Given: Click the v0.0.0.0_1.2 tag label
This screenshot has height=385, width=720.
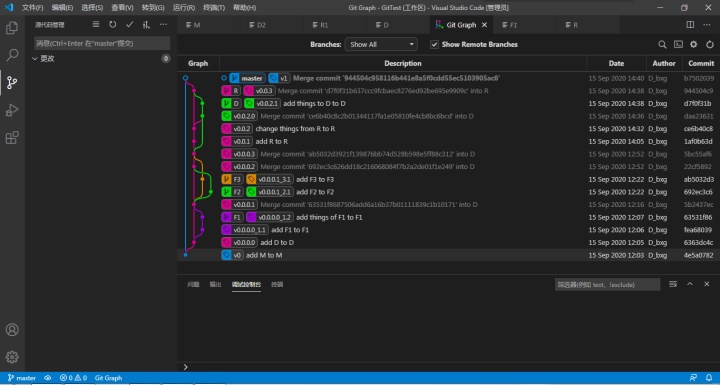Looking at the screenshot, I should [x=270, y=217].
